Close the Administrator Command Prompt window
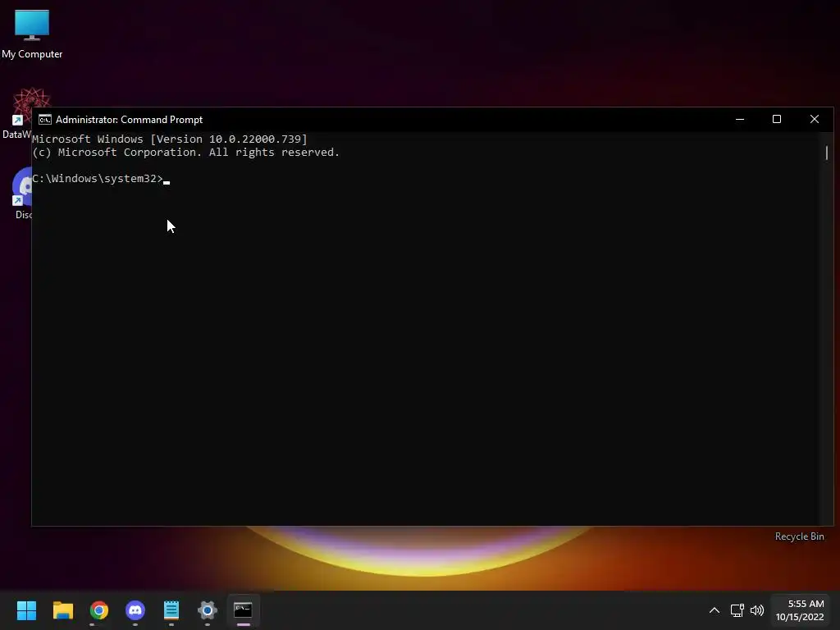 pos(815,119)
